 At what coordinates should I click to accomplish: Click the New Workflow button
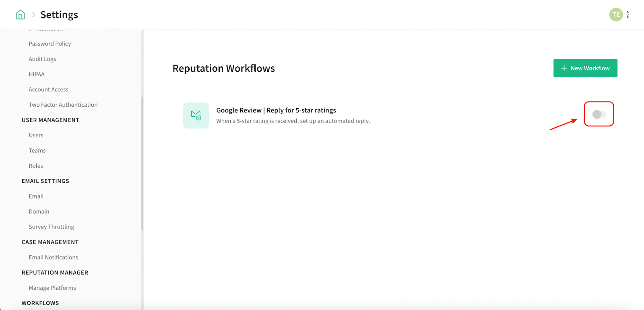click(x=585, y=68)
